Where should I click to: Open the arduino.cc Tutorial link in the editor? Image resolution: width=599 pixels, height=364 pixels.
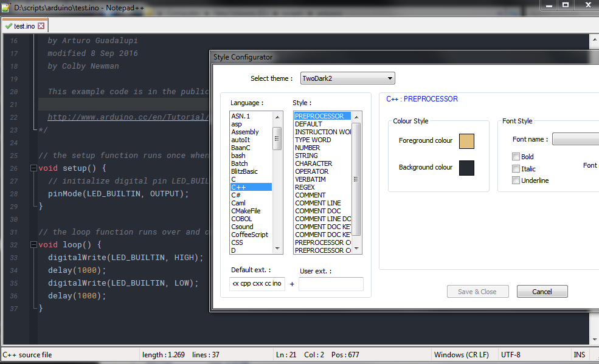point(128,117)
